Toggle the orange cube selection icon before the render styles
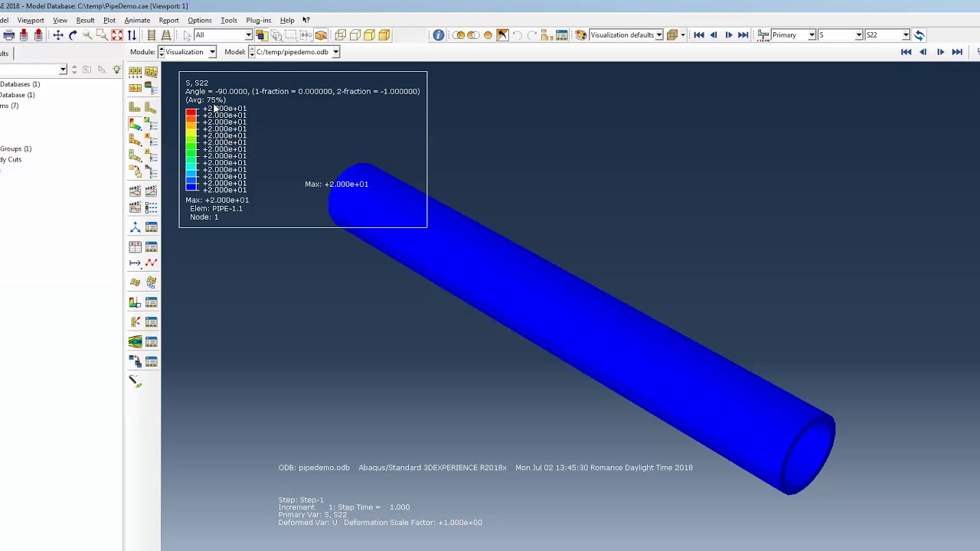 pos(321,35)
